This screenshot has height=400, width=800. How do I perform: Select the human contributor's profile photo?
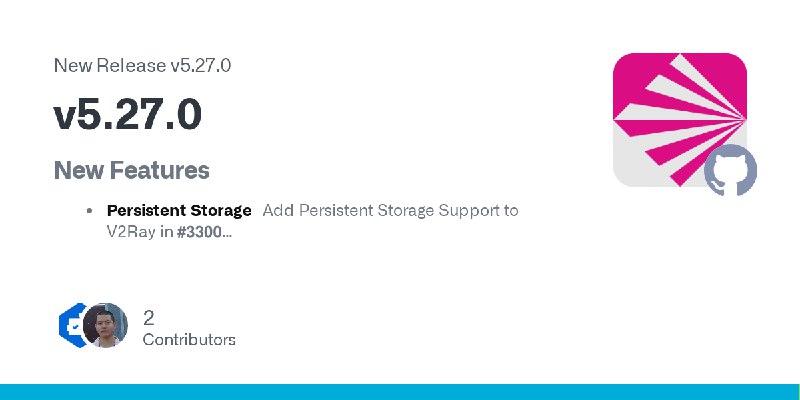pyautogui.click(x=105, y=326)
